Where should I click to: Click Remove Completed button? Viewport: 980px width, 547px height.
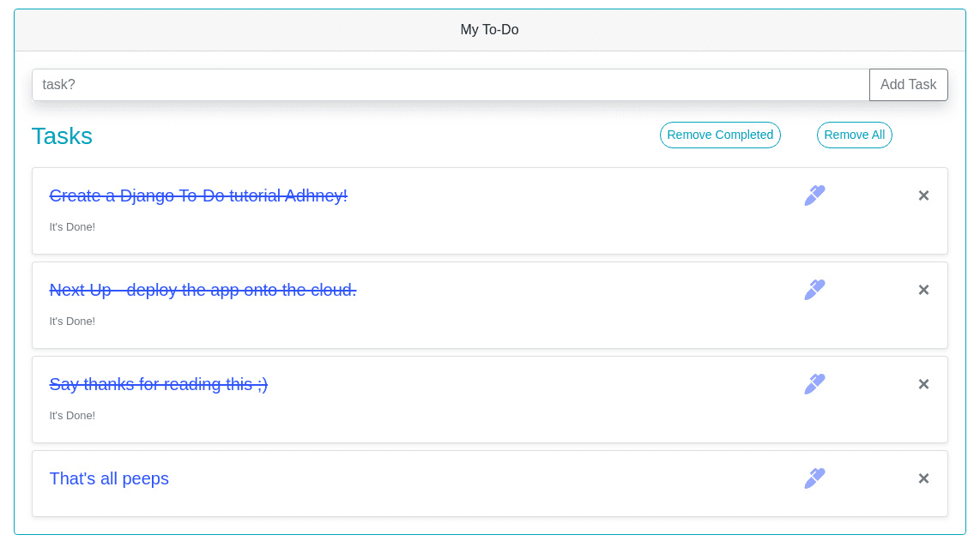[720, 135]
